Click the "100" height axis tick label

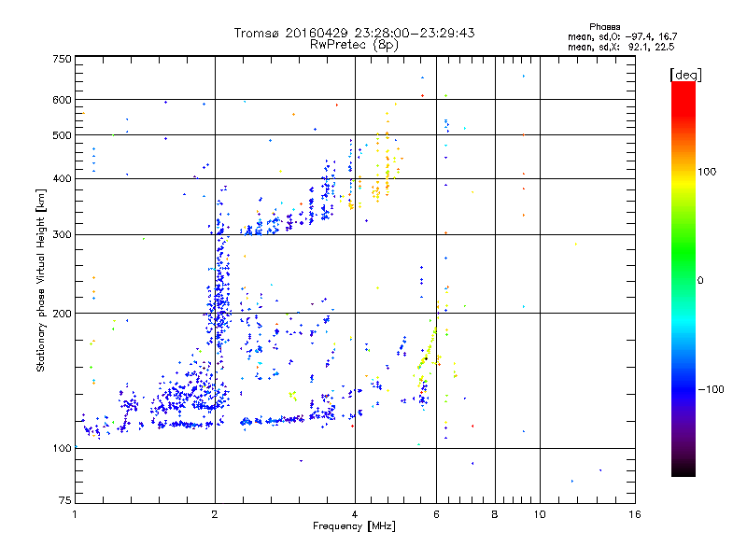62,448
